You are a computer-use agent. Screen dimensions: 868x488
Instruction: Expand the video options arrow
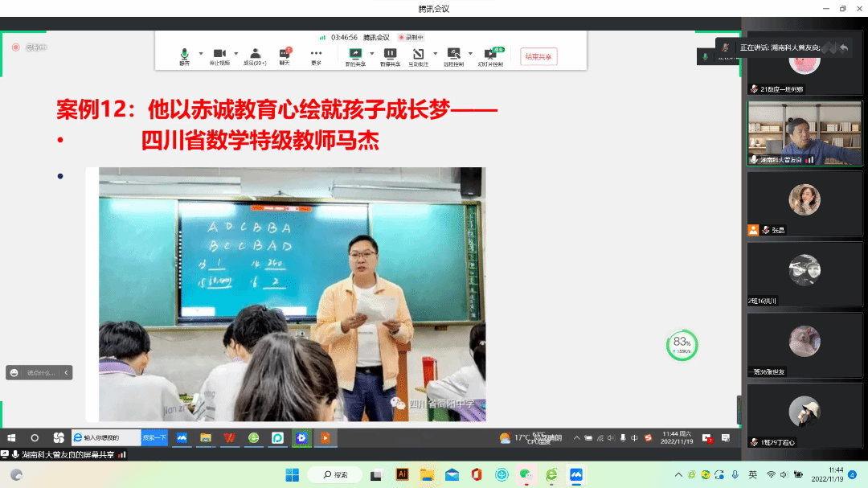coord(235,54)
